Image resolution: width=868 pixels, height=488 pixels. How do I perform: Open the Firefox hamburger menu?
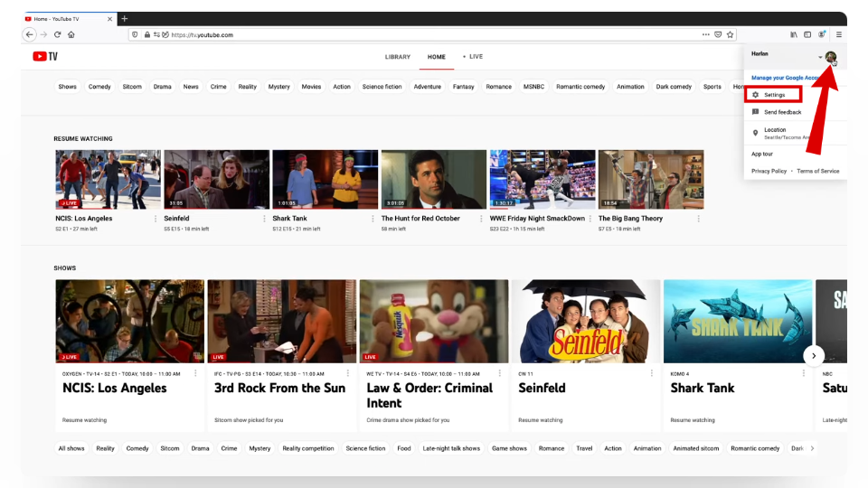pyautogui.click(x=839, y=34)
